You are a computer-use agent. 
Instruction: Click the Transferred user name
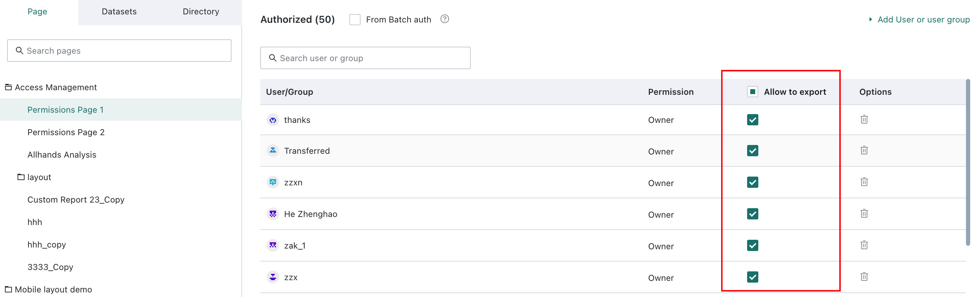[307, 151]
